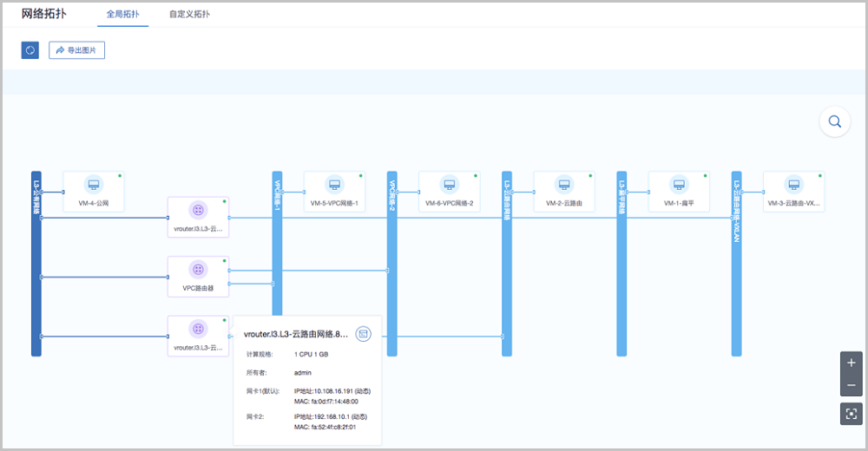Select the VPC路由器 router node icon
Viewport: 868px width, 451px height.
click(x=198, y=270)
